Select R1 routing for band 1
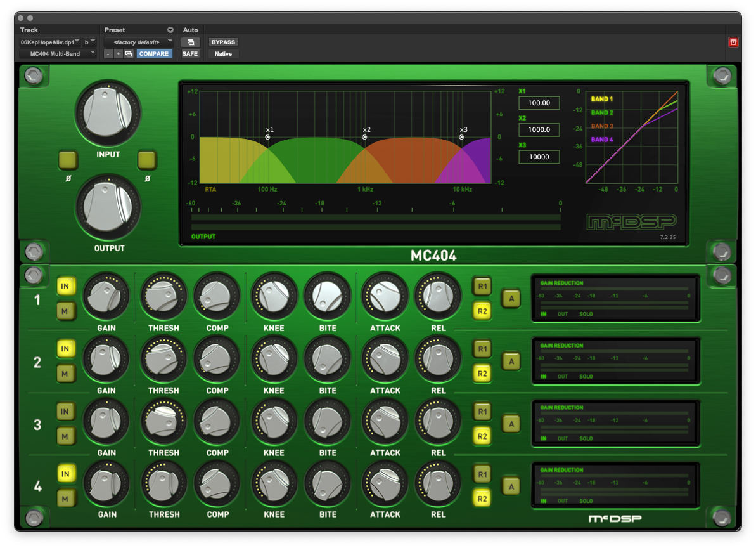This screenshot has height=548, width=756. (482, 287)
